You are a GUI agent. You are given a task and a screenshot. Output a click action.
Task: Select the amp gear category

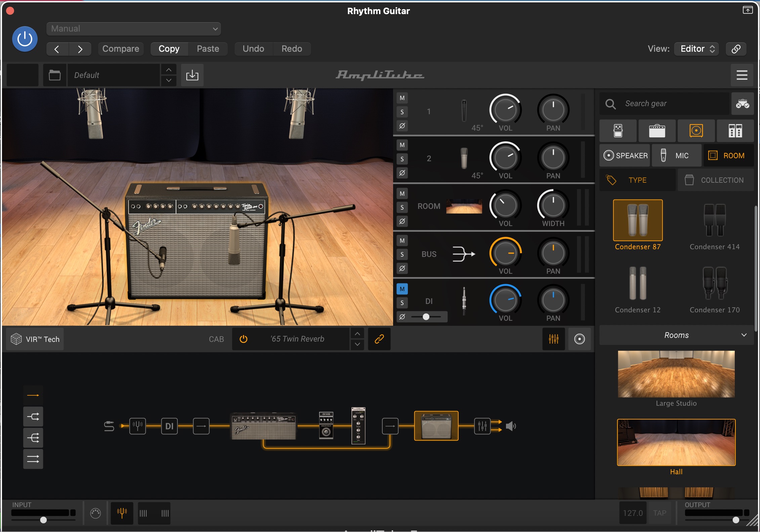[x=657, y=131]
